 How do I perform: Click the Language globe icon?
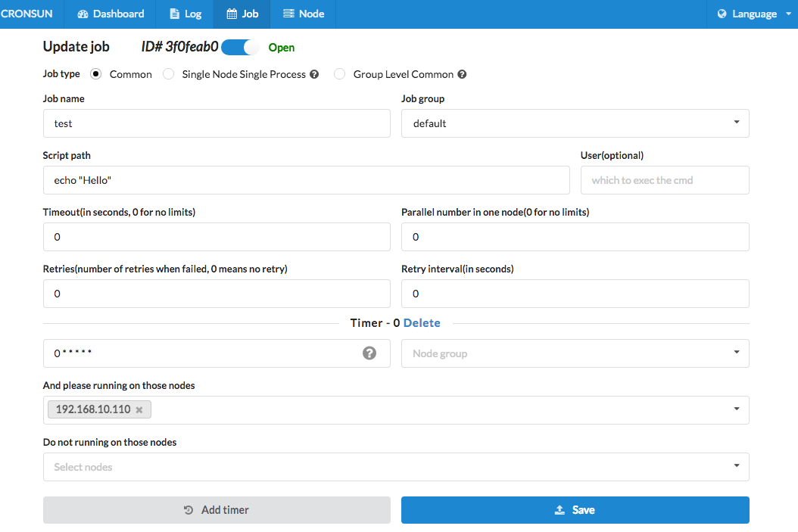point(722,14)
